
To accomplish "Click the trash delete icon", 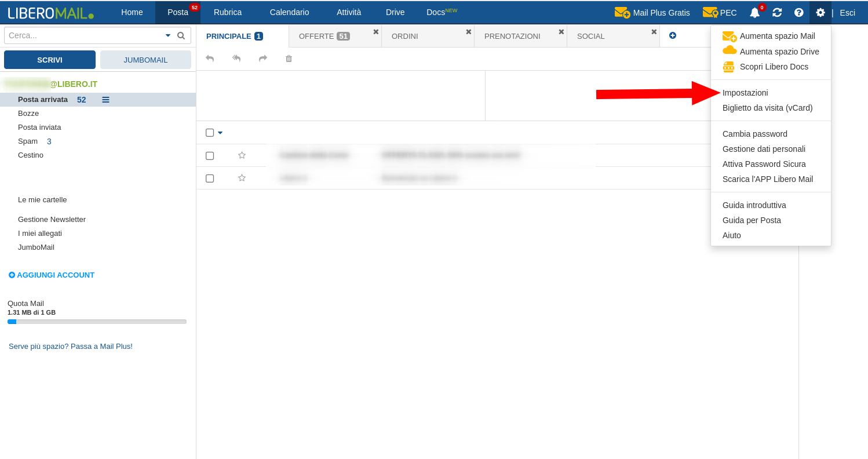I will pyautogui.click(x=289, y=59).
